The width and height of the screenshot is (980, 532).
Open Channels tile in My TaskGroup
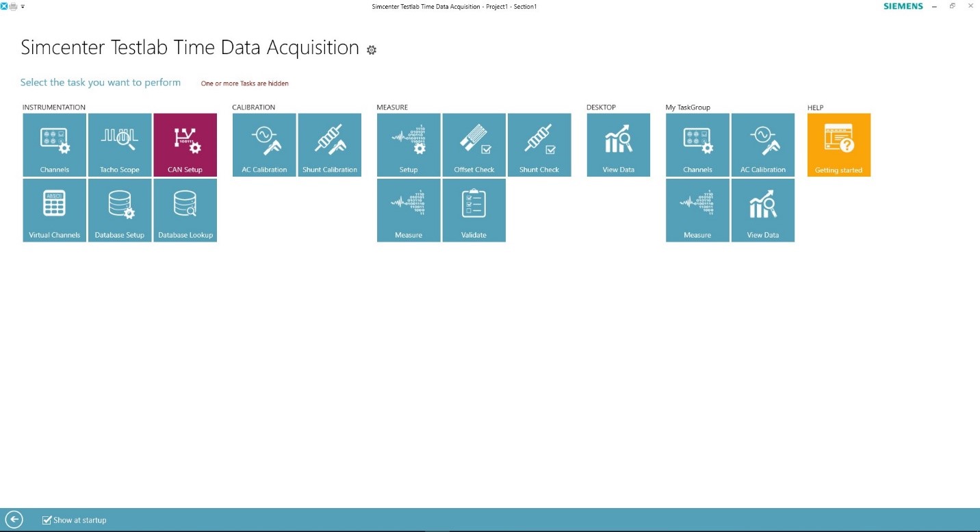[697, 145]
